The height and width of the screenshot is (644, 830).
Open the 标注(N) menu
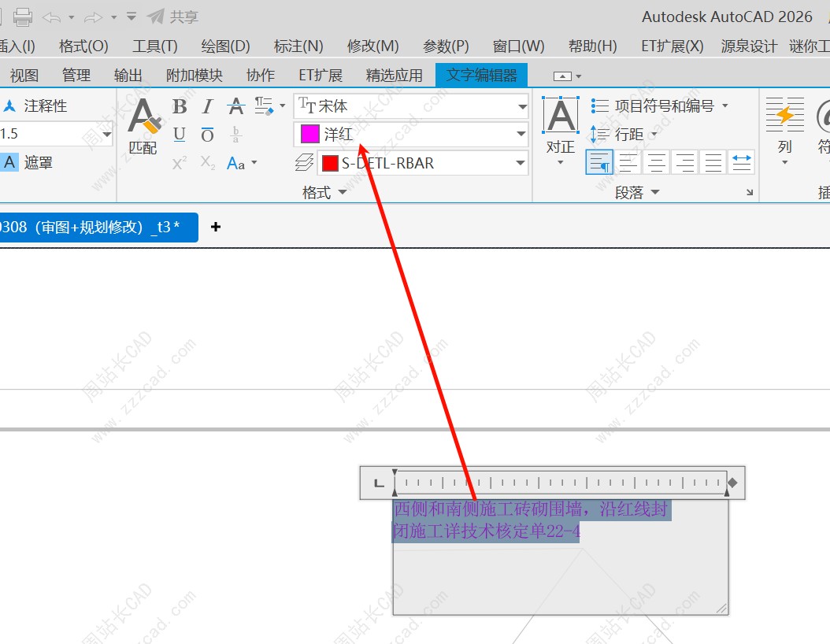pyautogui.click(x=298, y=46)
